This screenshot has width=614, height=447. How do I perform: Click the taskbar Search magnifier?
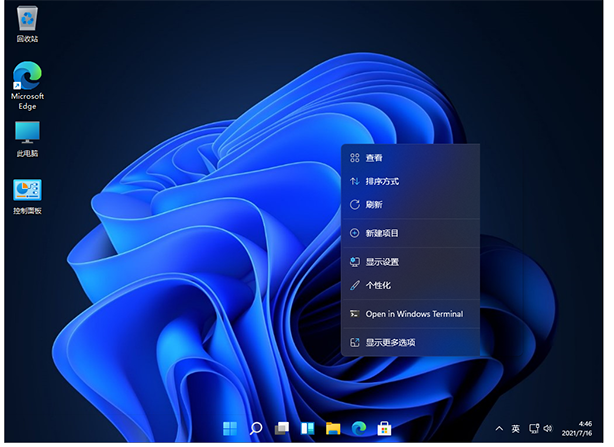[256, 429]
